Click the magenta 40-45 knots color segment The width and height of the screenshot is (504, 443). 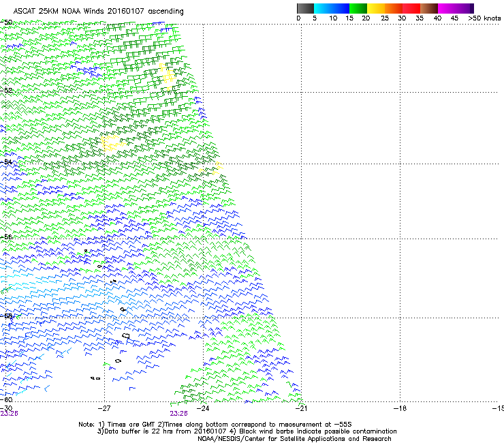coord(447,8)
